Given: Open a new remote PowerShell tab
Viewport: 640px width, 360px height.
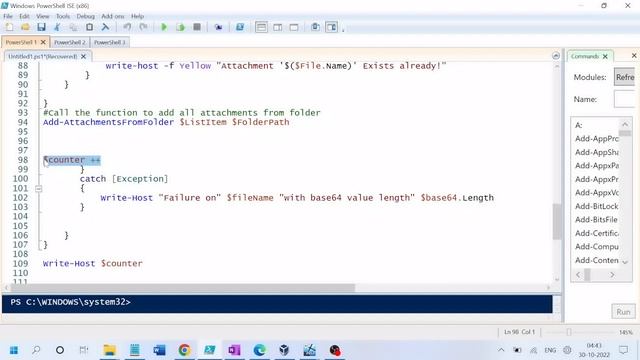Looking at the screenshot, I should click(x=218, y=27).
